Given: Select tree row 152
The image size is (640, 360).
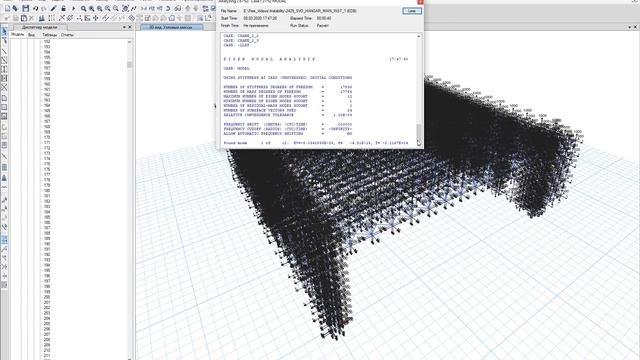Looking at the screenshot, I should click(47, 42).
